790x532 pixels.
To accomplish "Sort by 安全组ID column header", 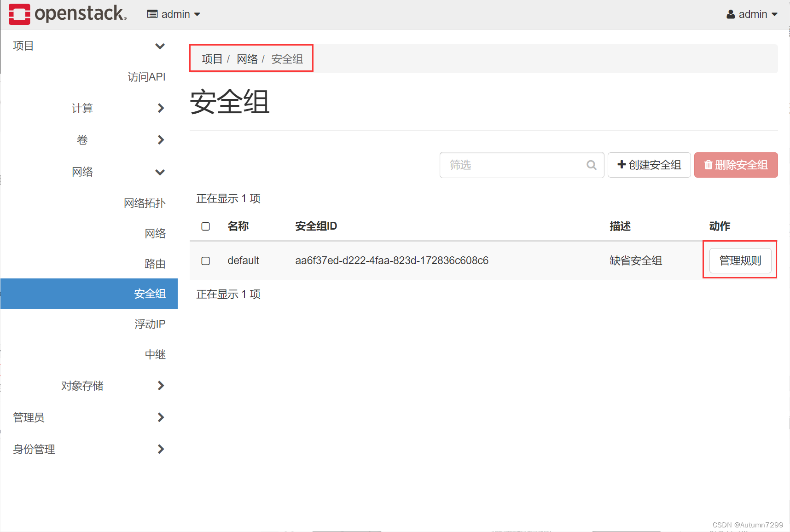I will pos(316,226).
